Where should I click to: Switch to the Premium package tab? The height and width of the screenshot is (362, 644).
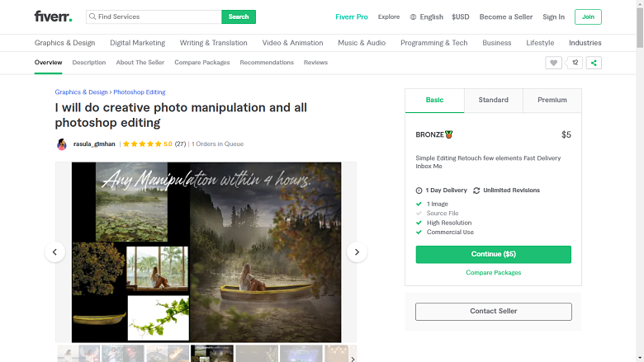click(x=552, y=100)
